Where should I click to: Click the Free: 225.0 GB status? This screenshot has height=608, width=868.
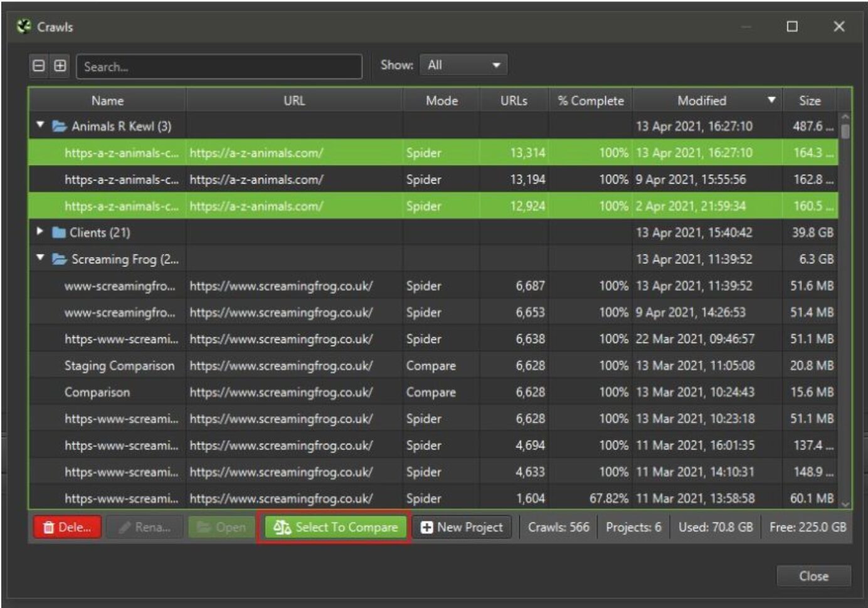coord(808,527)
